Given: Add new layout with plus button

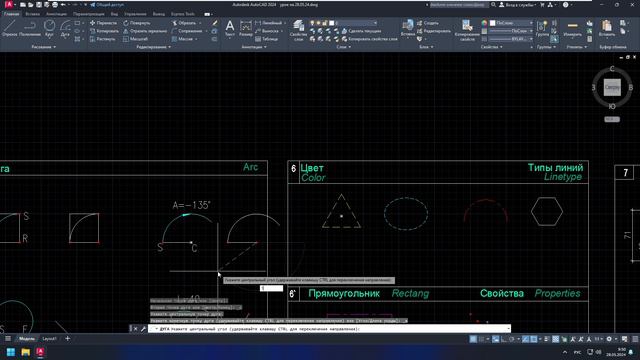Looking at the screenshot, I should [x=67, y=338].
